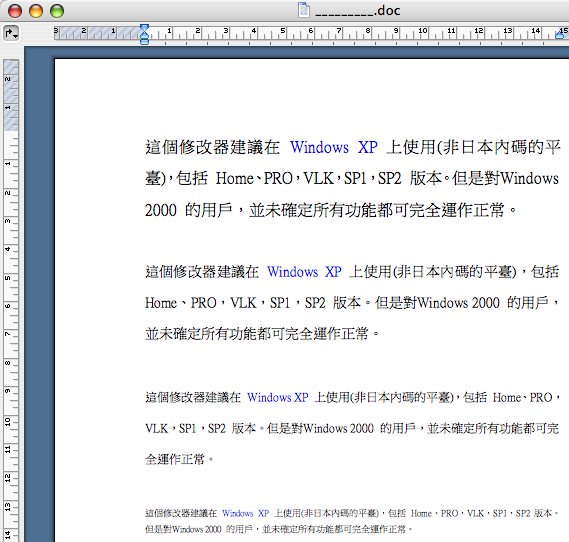This screenshot has width=569, height=542.
Task: Click "Home" in the first paragraph
Action: pyautogui.click(x=234, y=179)
